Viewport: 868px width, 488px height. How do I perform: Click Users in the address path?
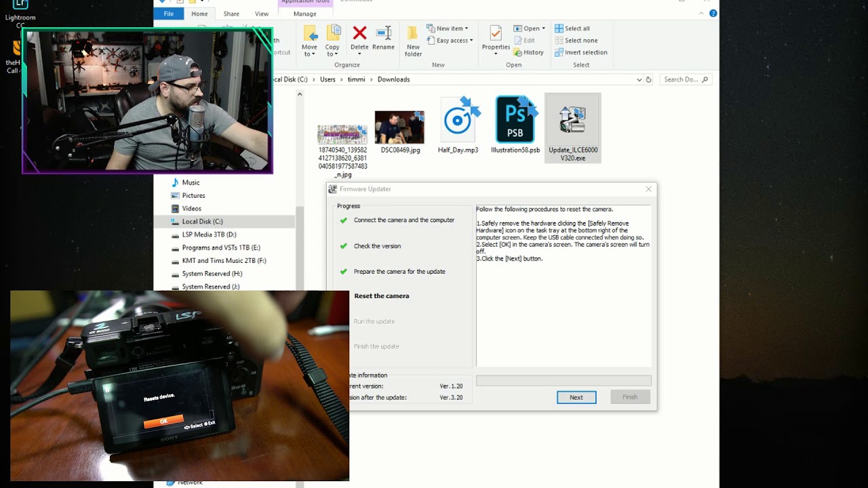tap(328, 79)
